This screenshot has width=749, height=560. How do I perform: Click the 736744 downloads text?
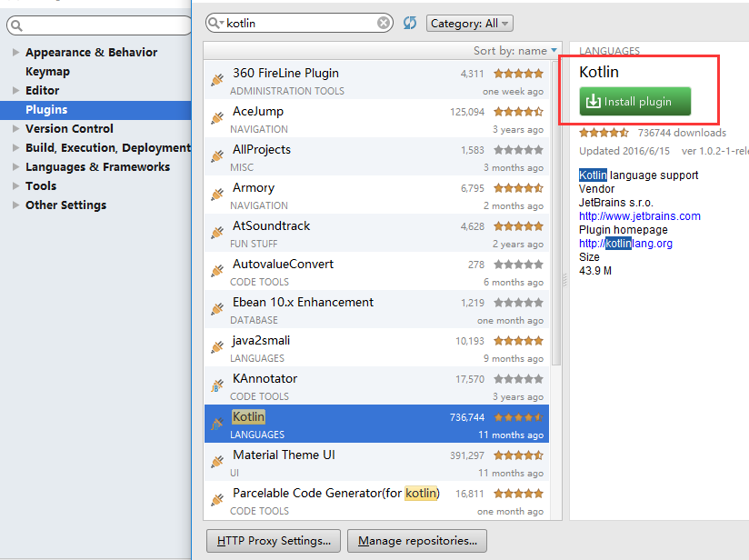pos(682,133)
